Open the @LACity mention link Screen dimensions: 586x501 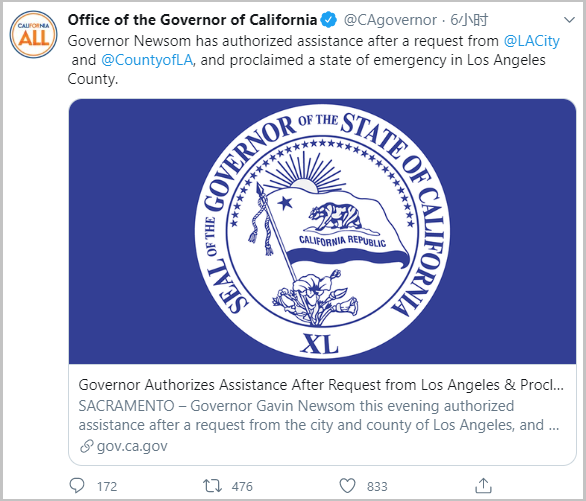tap(531, 41)
